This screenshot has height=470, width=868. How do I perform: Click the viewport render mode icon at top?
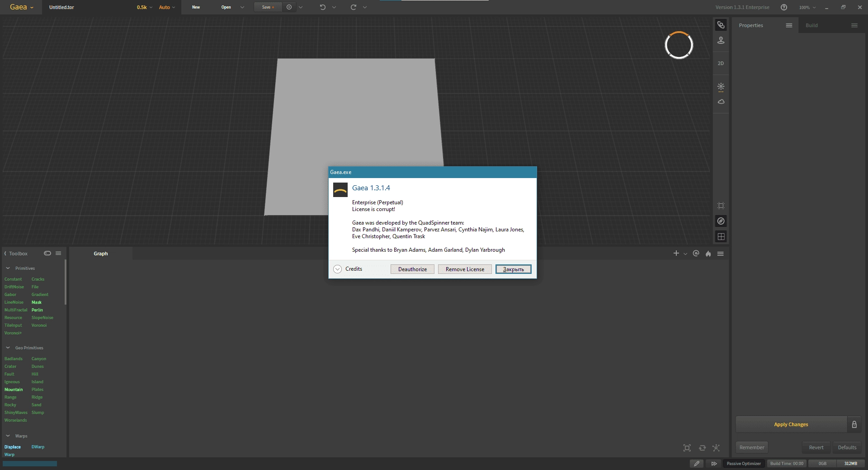click(721, 25)
